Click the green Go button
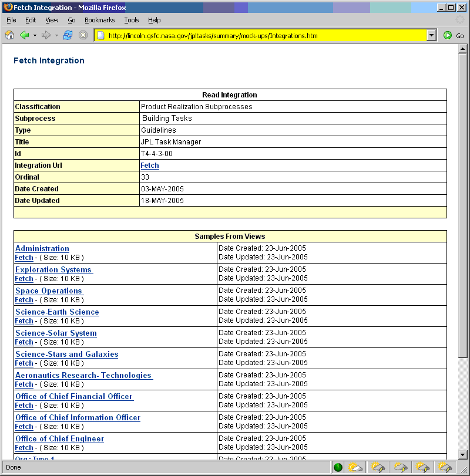Screen dimensions: 470x476 [x=454, y=36]
